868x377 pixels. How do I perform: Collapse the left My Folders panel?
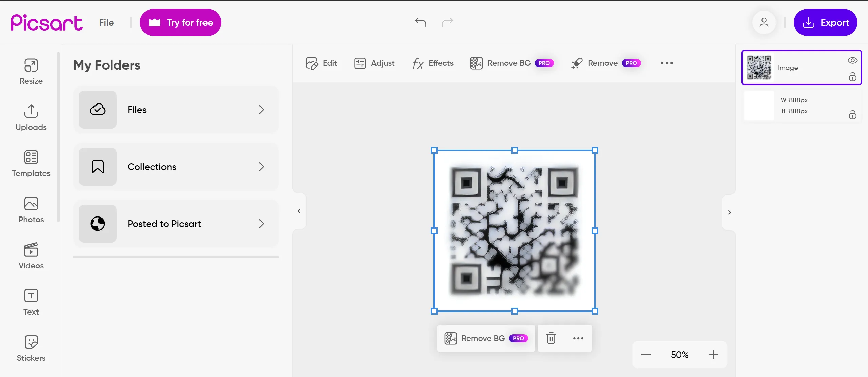[x=299, y=211]
